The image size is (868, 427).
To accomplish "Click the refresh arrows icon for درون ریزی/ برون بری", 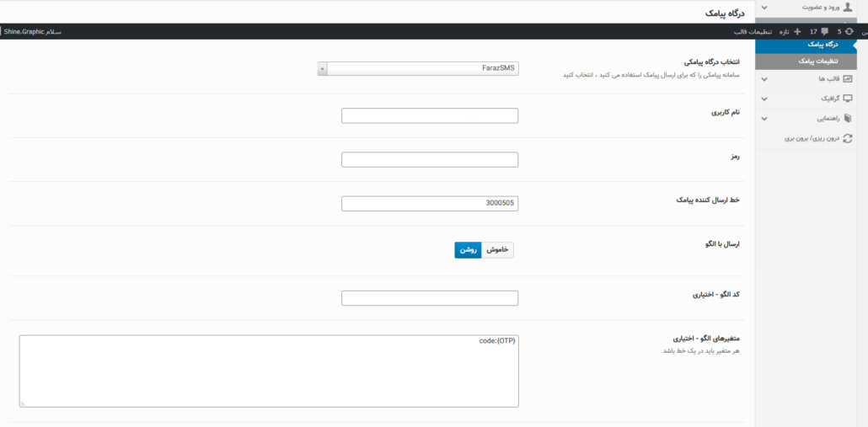I will click(848, 138).
